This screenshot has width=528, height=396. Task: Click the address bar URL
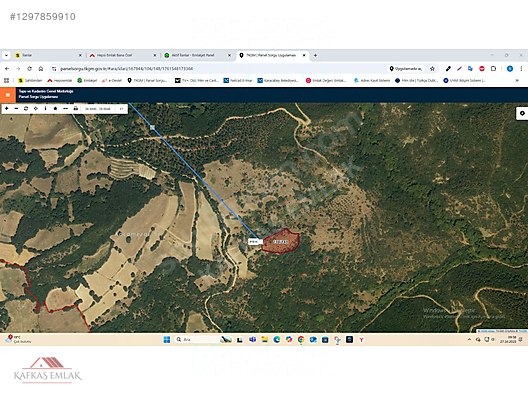pyautogui.click(x=127, y=69)
